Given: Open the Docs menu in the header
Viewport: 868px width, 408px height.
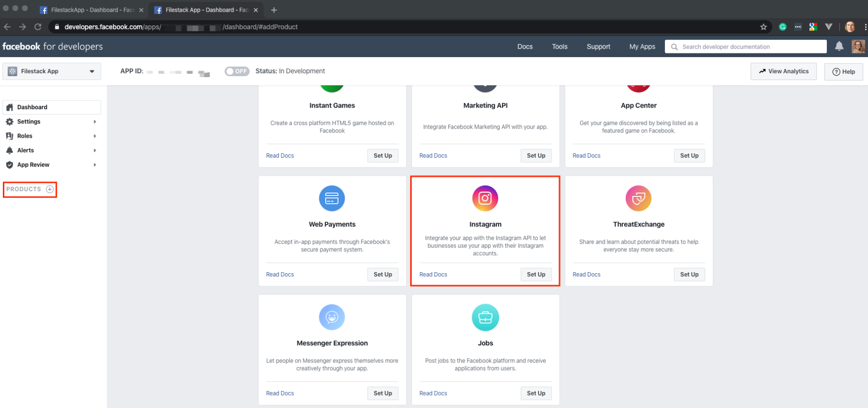Looking at the screenshot, I should click(525, 47).
